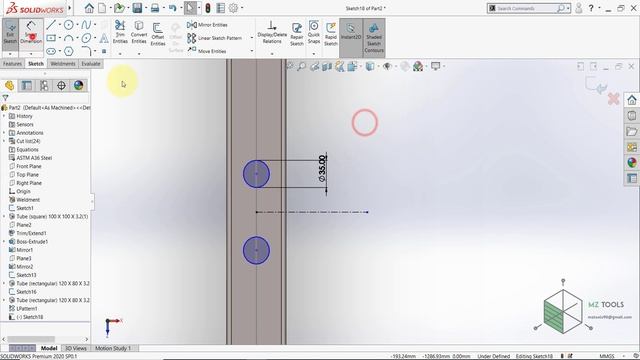Open the Motion Study 1 tab
640x360 pixels.
tap(113, 348)
